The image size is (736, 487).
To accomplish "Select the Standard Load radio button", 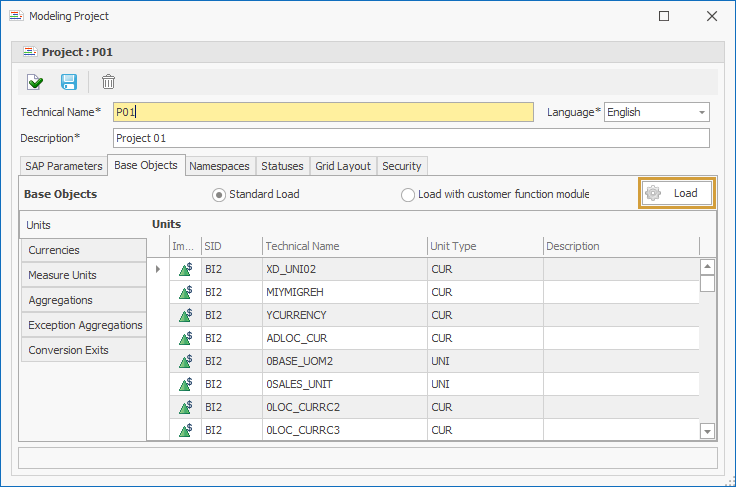I will pyautogui.click(x=219, y=194).
